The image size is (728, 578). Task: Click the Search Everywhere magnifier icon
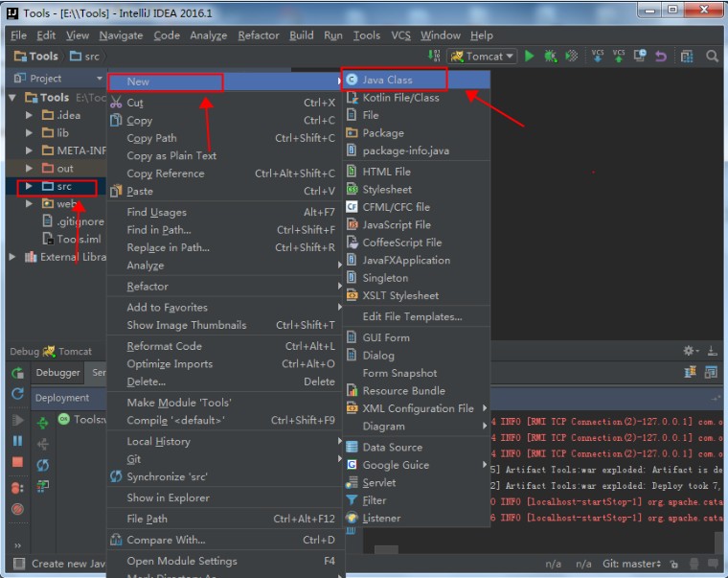pyautogui.click(x=712, y=57)
